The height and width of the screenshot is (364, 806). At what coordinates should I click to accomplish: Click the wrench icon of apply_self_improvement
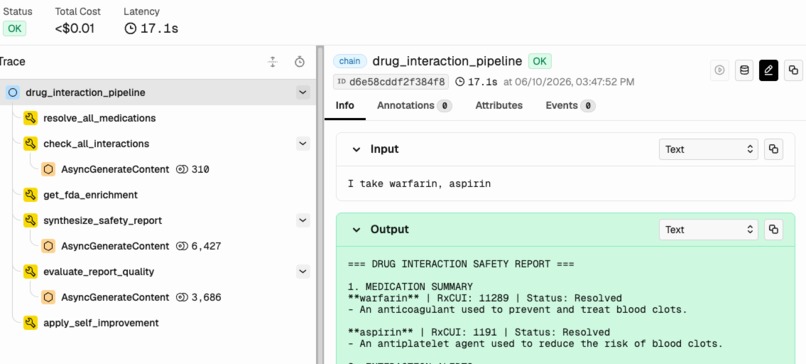(30, 323)
